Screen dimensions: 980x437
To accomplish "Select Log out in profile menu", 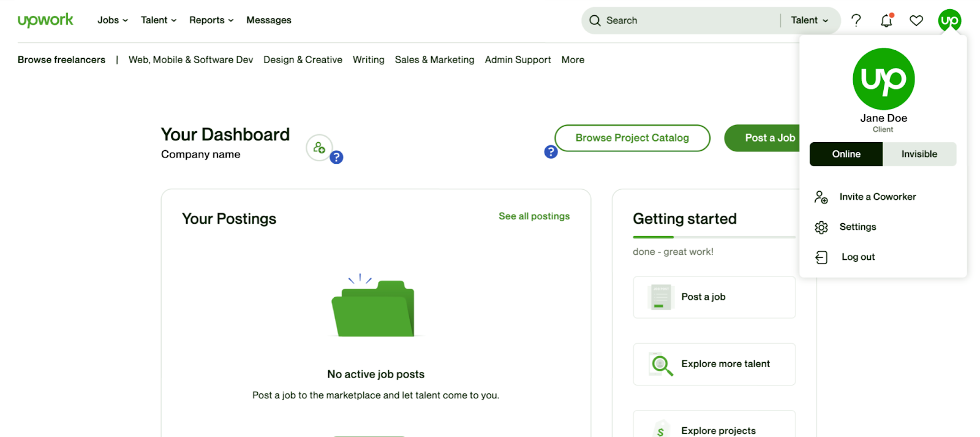I will point(858,257).
